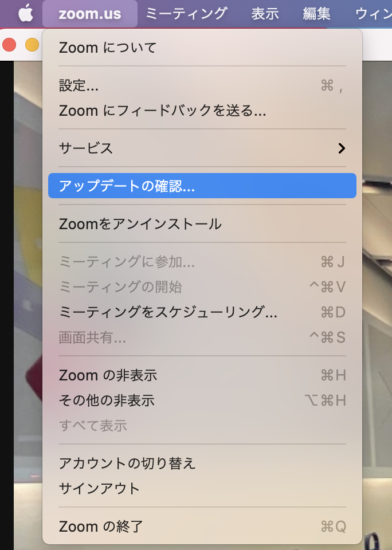
Task: Open the Apple menu icon
Action: click(26, 13)
